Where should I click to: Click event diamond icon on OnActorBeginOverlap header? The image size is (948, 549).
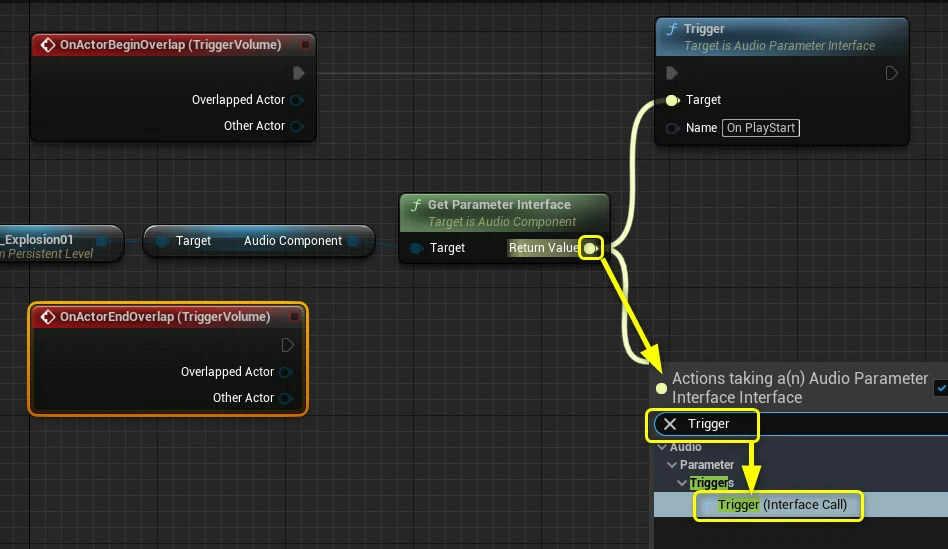point(48,45)
